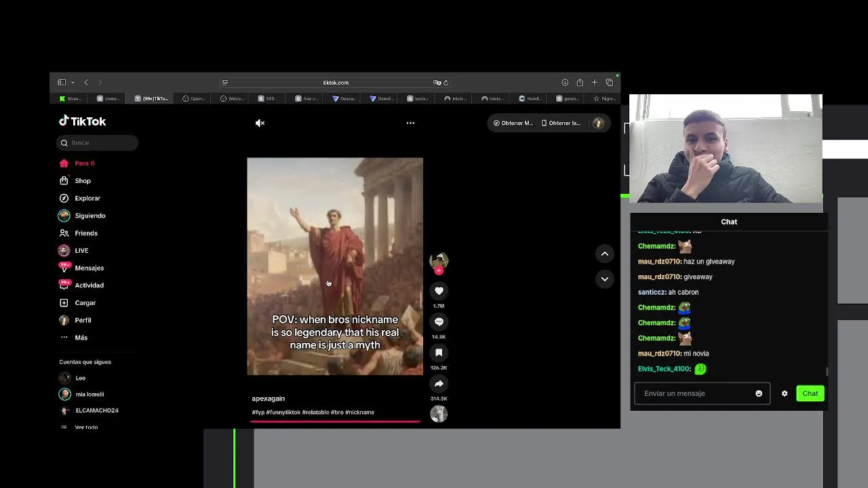Open Safari reader page-menu icon
Screen dimensions: 868x488
pos(225,83)
